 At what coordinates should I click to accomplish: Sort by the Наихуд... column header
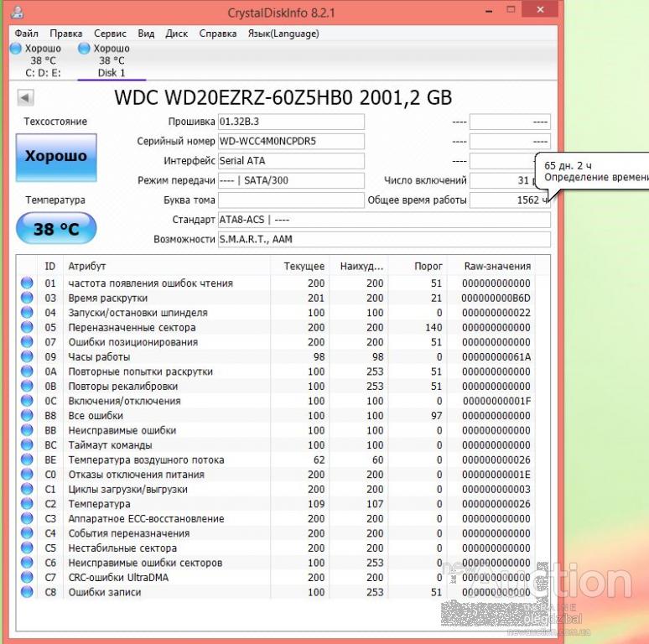pyautogui.click(x=359, y=266)
